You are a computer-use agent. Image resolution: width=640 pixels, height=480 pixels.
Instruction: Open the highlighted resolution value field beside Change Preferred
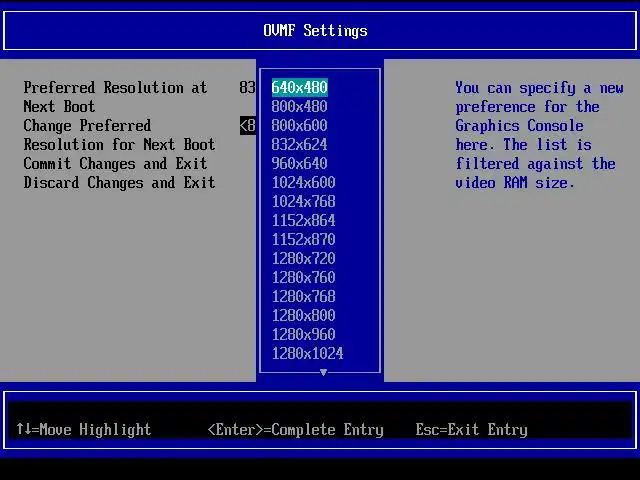[x=248, y=125]
